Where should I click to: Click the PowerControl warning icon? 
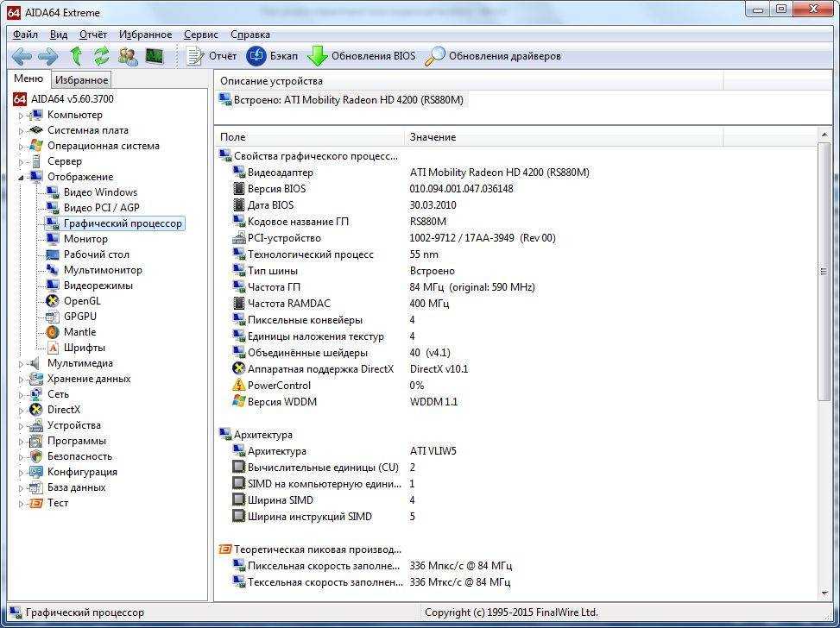(x=238, y=385)
